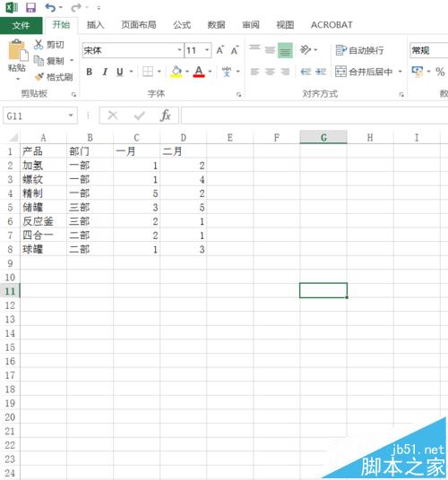Select column G header

click(323, 137)
